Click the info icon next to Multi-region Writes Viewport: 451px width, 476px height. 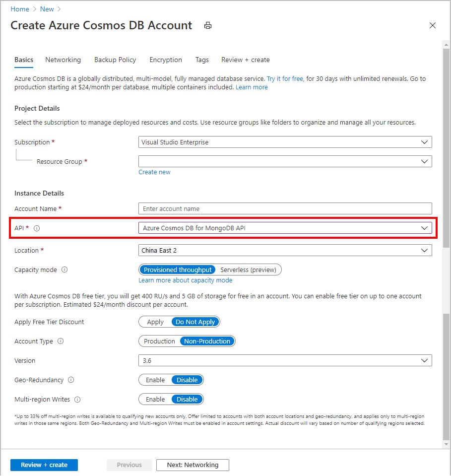pyautogui.click(x=77, y=400)
